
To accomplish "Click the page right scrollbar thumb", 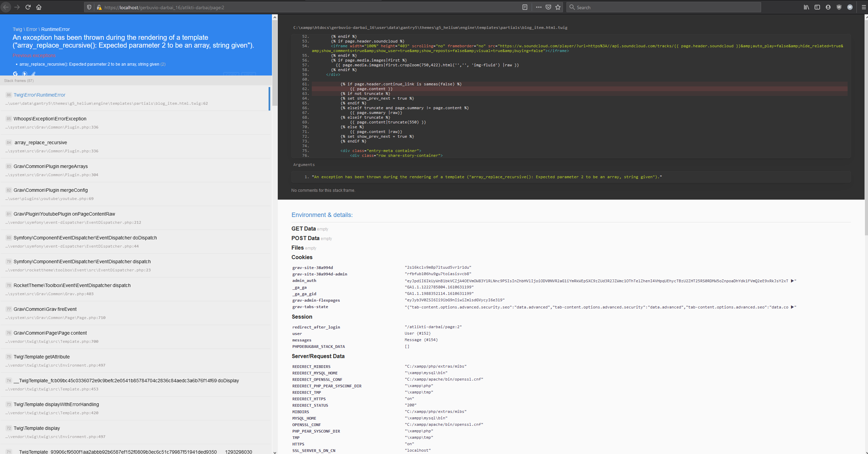I will pyautogui.click(x=866, y=128).
